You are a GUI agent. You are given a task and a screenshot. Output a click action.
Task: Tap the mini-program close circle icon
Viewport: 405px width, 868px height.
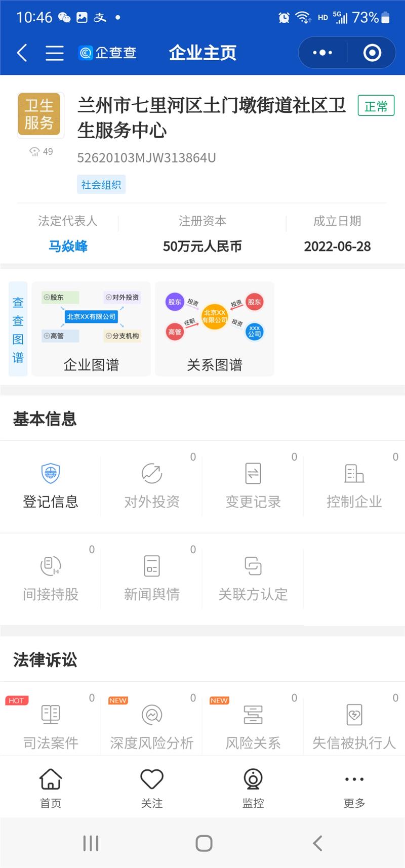[x=372, y=53]
